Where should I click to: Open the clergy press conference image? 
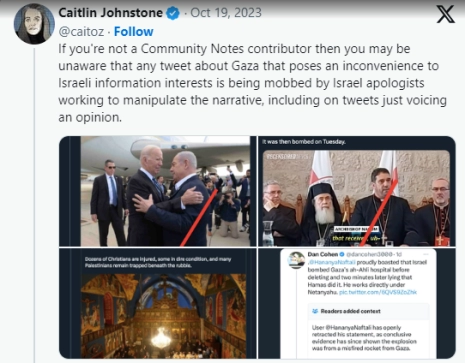coord(357,191)
